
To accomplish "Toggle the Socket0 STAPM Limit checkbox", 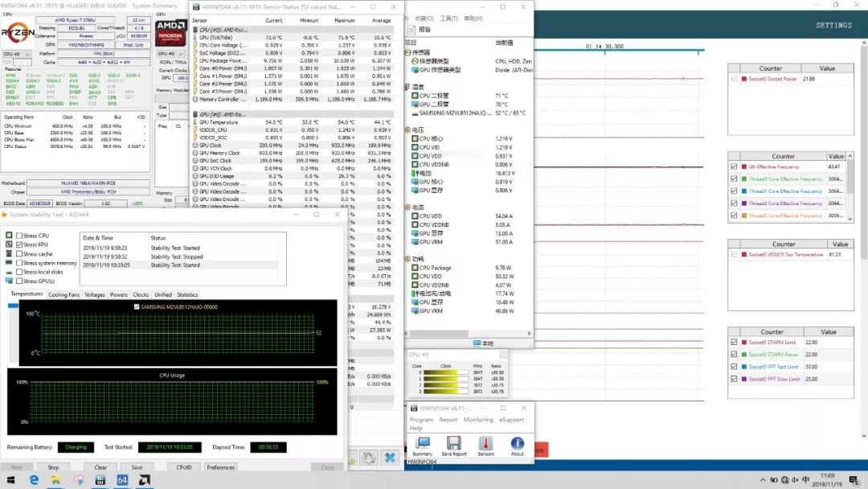I will coord(734,343).
